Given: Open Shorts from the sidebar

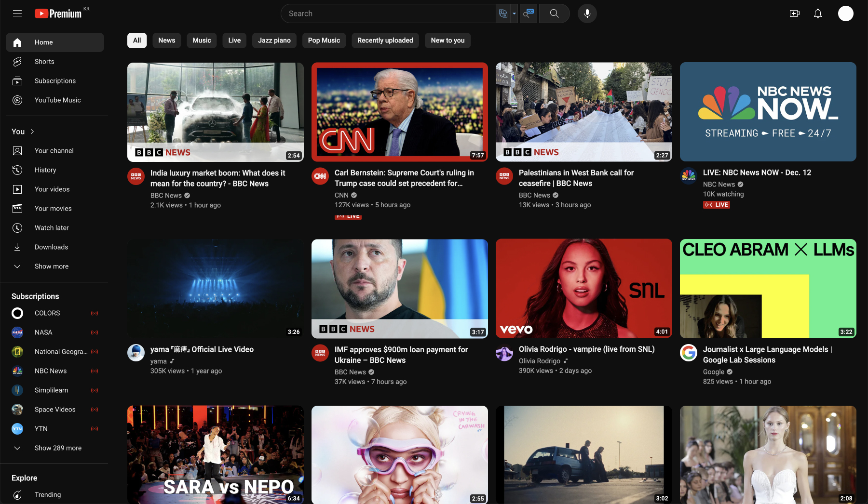Looking at the screenshot, I should pyautogui.click(x=44, y=62).
